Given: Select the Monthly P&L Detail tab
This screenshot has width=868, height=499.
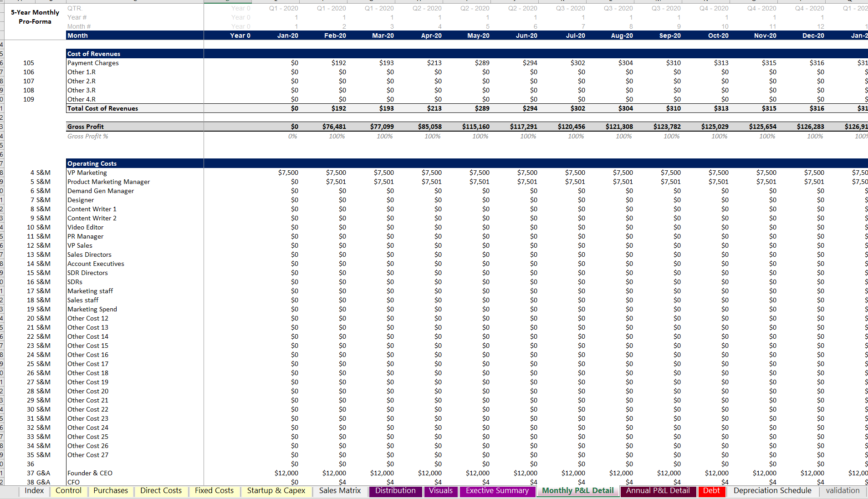Looking at the screenshot, I should (578, 491).
